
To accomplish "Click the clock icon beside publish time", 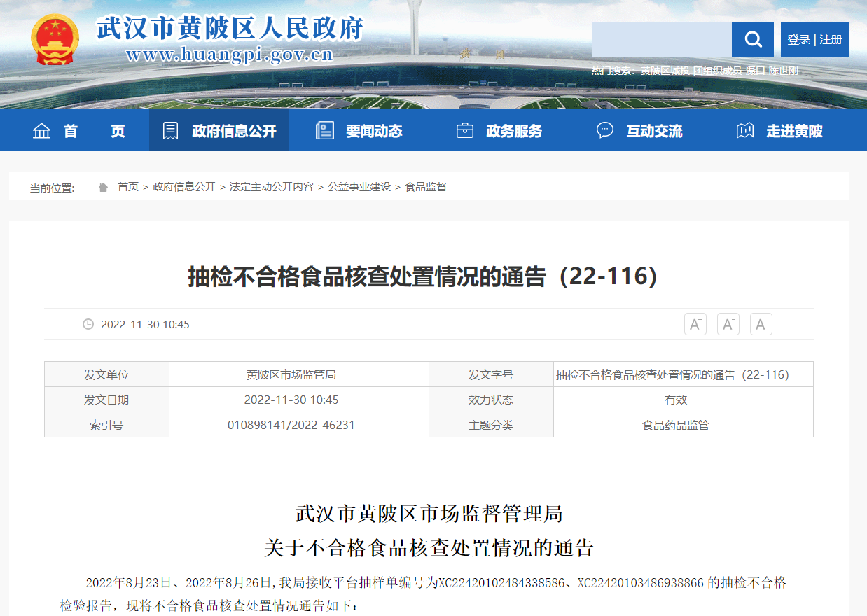I will 88,324.
